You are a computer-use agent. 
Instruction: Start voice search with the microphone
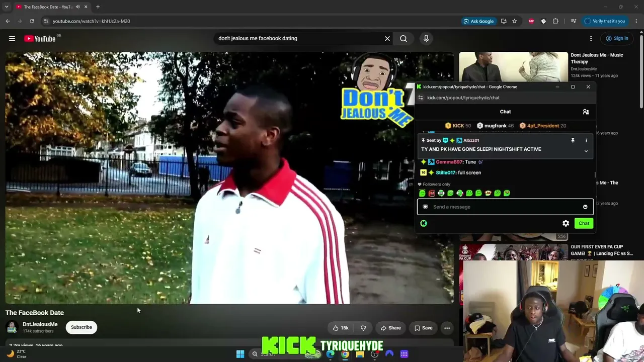coord(426,38)
